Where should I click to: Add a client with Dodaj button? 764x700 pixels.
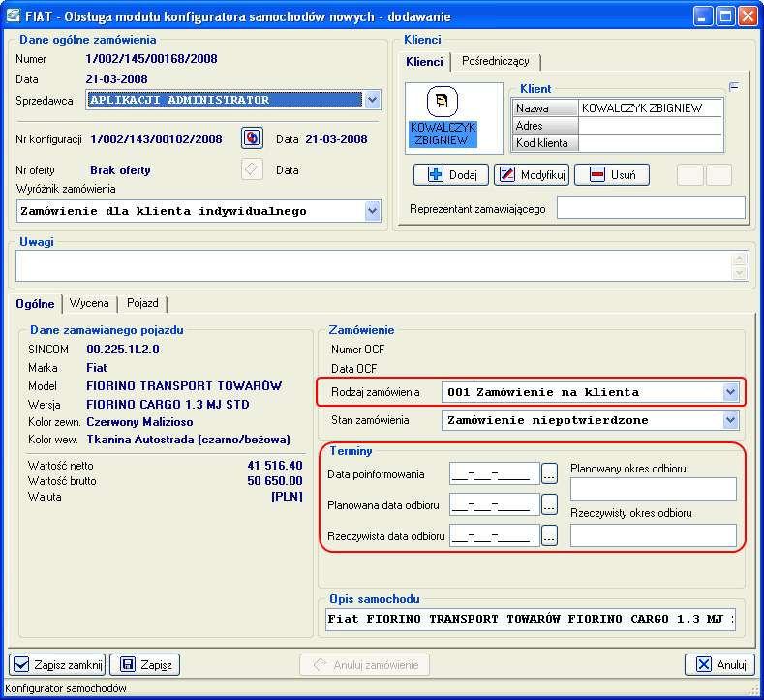pos(450,175)
